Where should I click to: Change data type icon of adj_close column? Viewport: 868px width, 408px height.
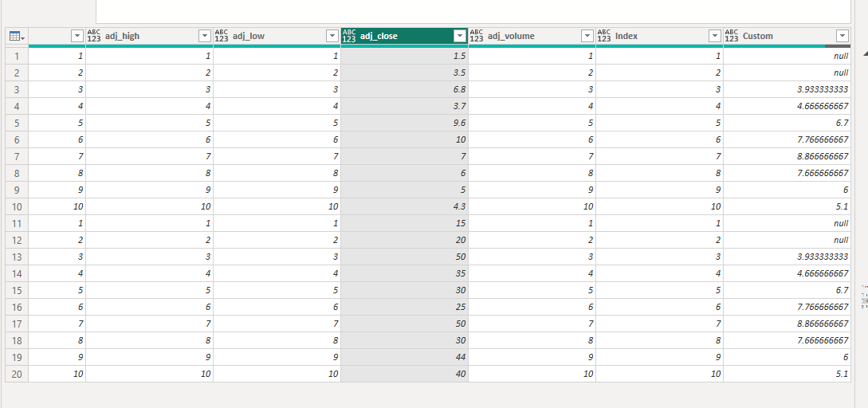pos(349,36)
